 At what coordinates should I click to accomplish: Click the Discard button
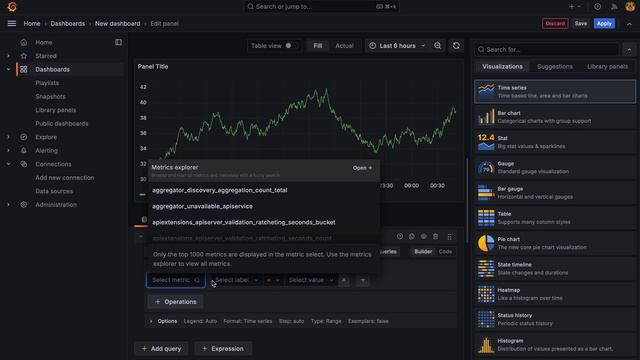tap(555, 24)
